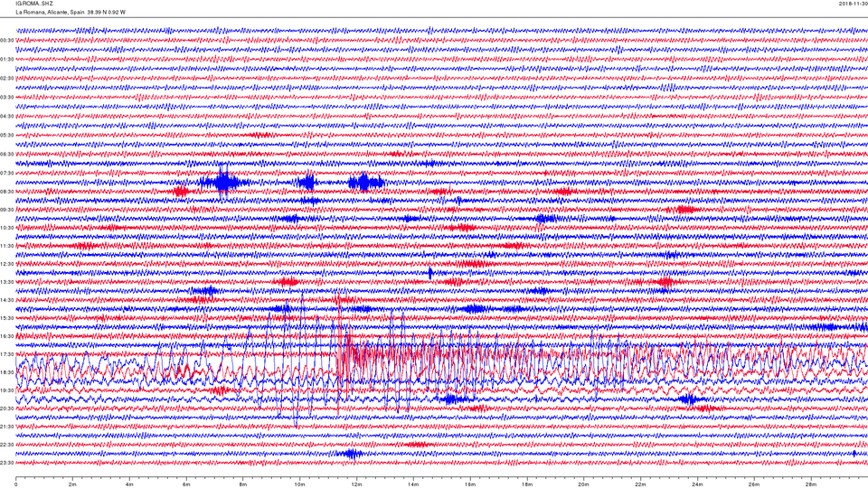Click the 14m mark on the minute axis
This screenshot has height=488, width=868.
click(x=413, y=484)
